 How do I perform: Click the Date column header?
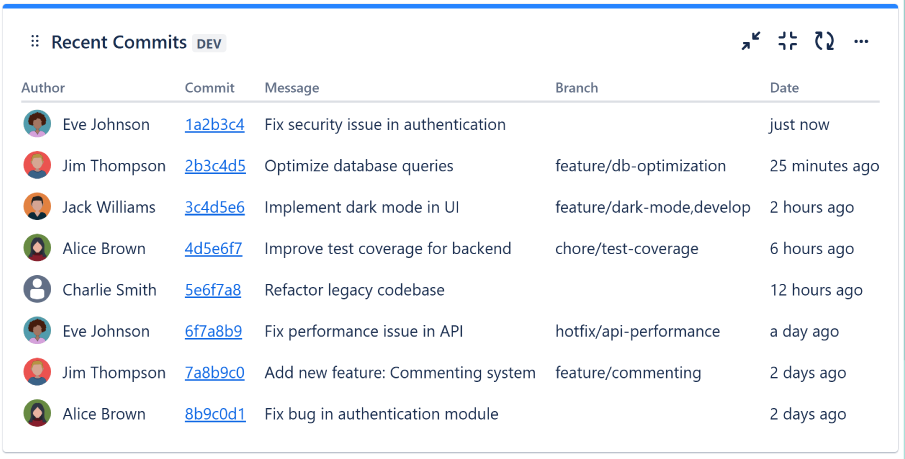pyautogui.click(x=784, y=88)
